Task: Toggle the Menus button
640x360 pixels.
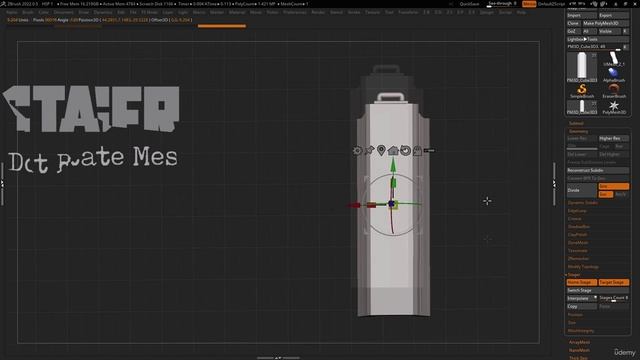Action: click(x=529, y=4)
